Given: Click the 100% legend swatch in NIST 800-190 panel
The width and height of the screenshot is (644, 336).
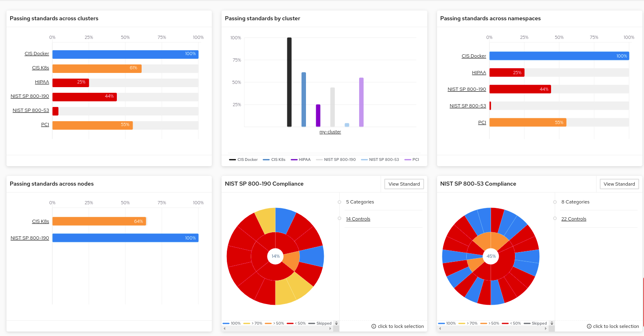Looking at the screenshot, I should (226, 323).
